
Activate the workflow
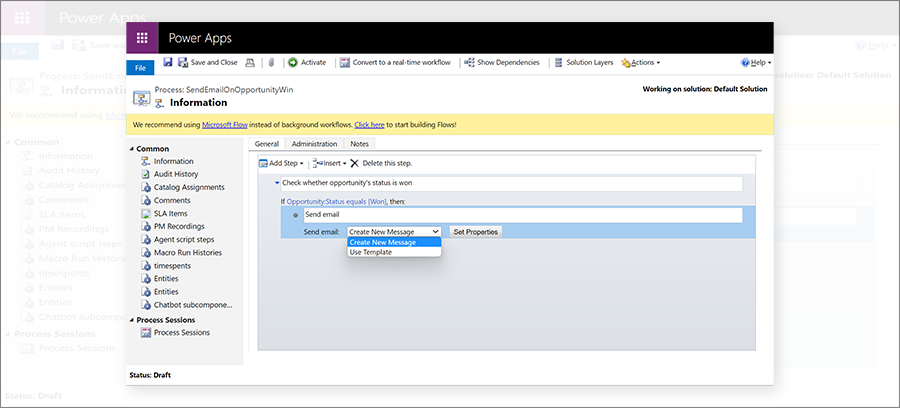307,63
